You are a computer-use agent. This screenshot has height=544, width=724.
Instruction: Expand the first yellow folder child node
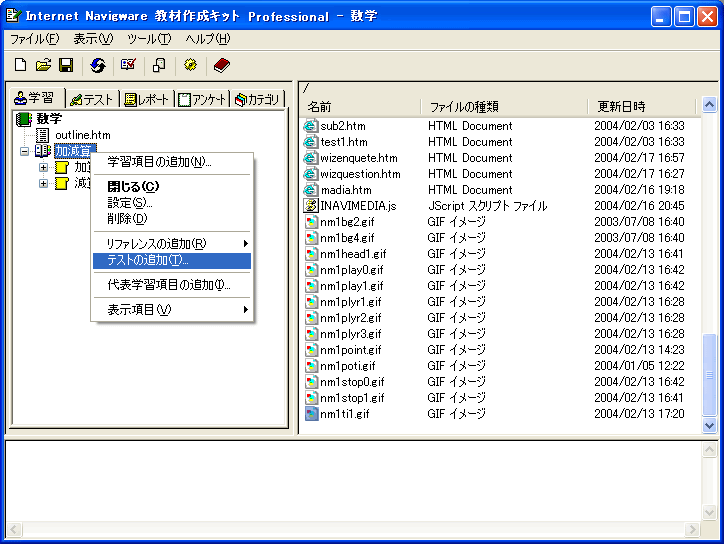43,167
